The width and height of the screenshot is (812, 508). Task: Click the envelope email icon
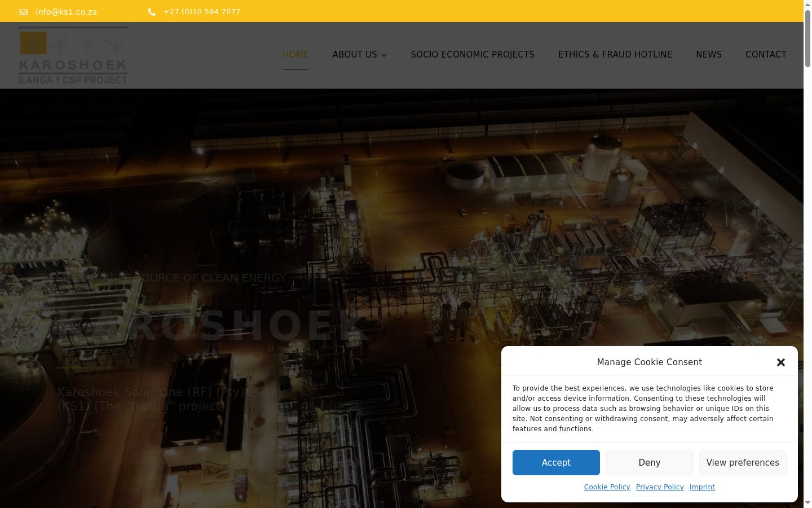coord(23,12)
